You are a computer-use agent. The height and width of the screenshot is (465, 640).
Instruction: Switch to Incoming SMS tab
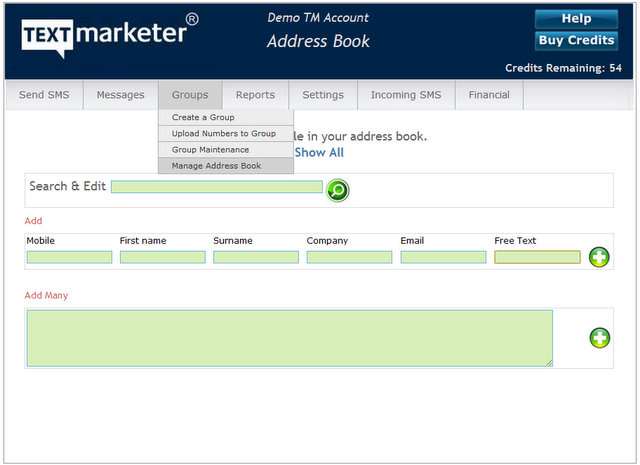(405, 95)
